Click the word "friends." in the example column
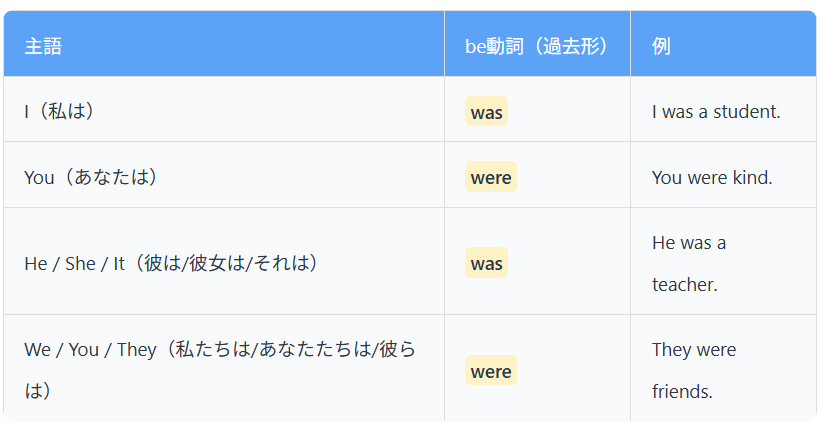Image resolution: width=823 pixels, height=431 pixels. point(682,392)
